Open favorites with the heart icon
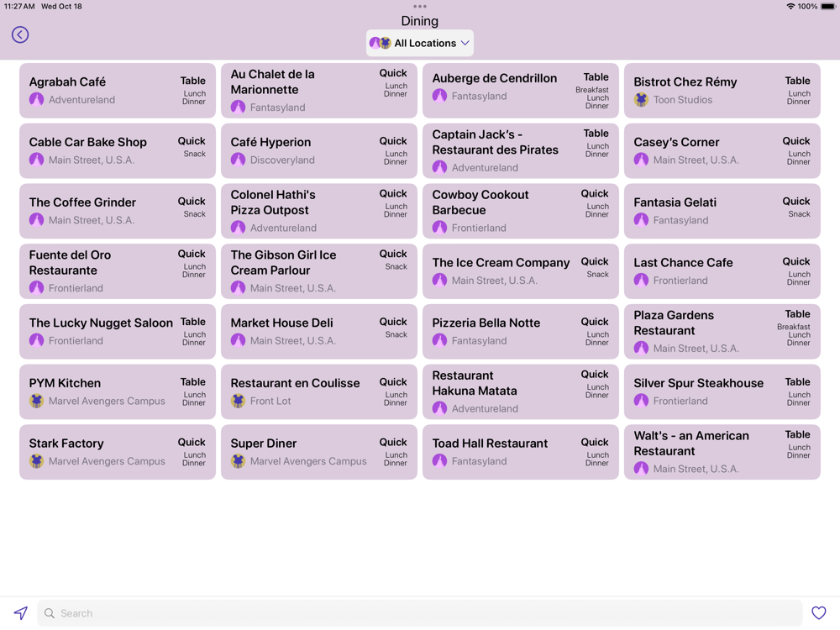The width and height of the screenshot is (840, 630). pyautogui.click(x=818, y=613)
